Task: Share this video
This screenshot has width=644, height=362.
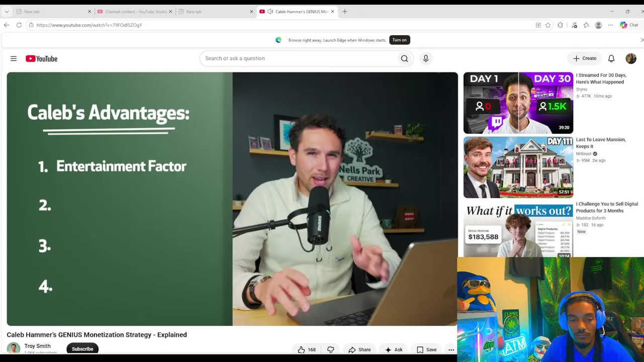Action: pos(359,349)
